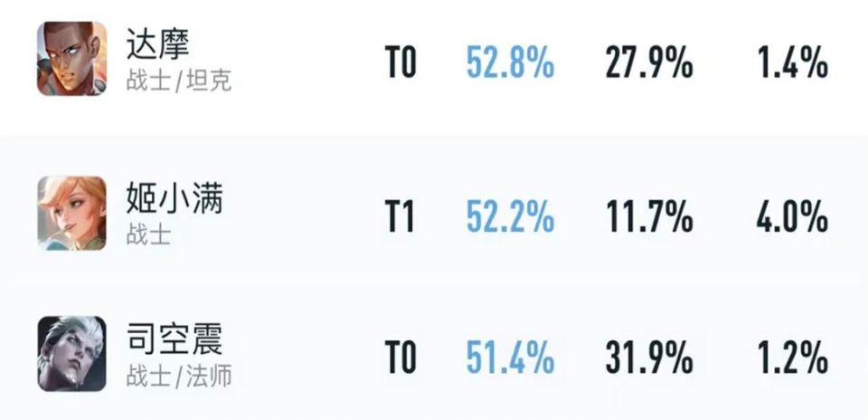Open hero name 达摩
This screenshot has width=868, height=420.
[x=159, y=43]
